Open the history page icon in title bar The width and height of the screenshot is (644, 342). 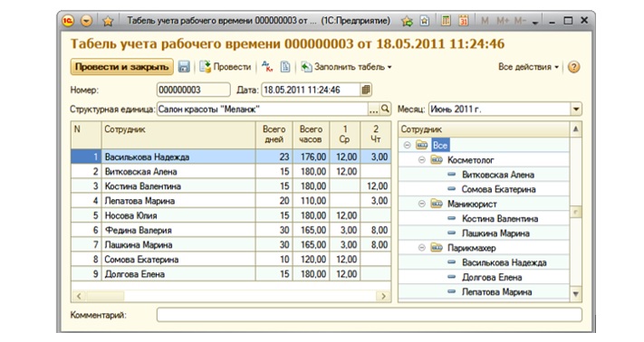425,21
